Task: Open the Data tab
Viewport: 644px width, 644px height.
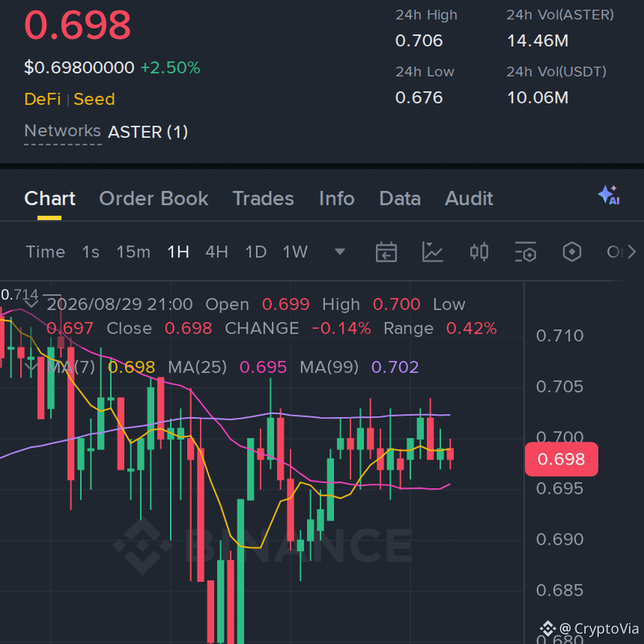Action: point(400,199)
